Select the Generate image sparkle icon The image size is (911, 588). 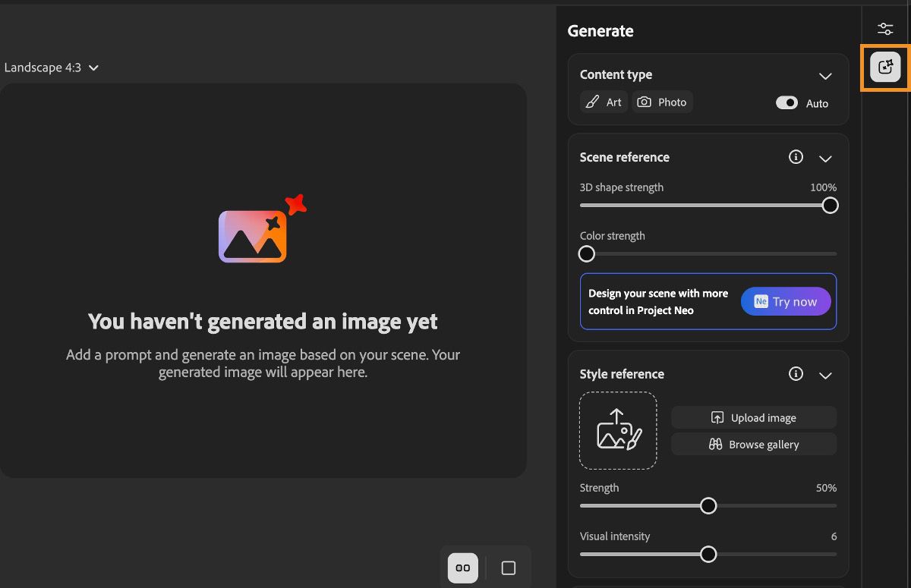tap(885, 67)
